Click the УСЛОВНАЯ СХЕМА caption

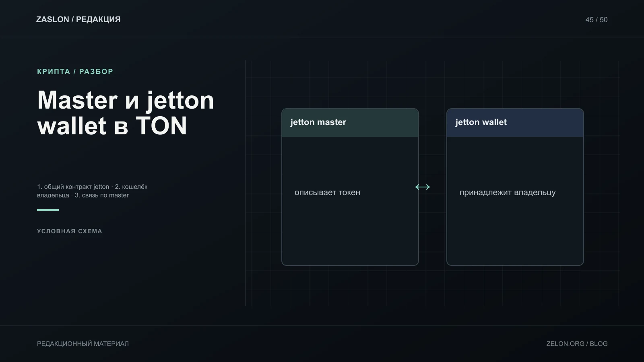point(70,231)
